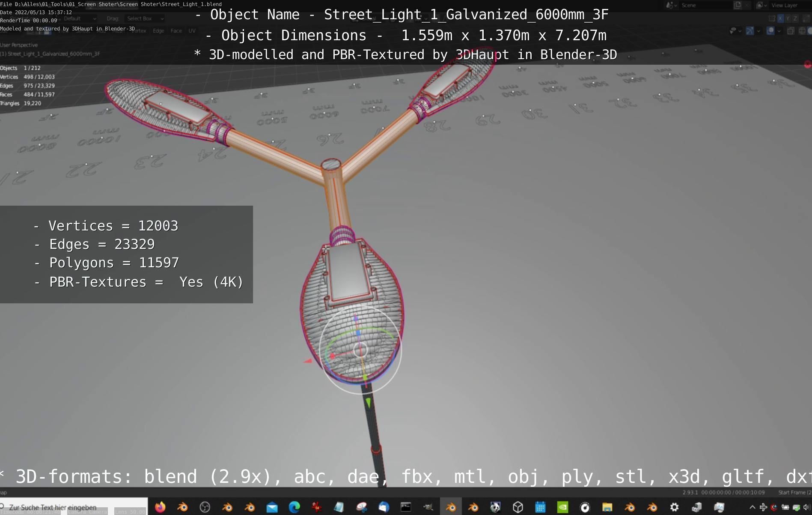Click the Street_Light_1_Galvanized_6000mm_3F viewport object label

(x=50, y=54)
